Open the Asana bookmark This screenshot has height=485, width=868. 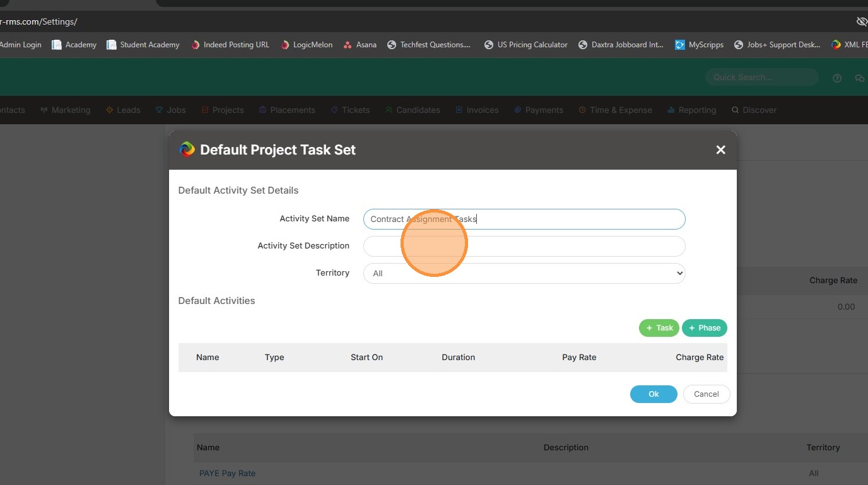click(360, 45)
